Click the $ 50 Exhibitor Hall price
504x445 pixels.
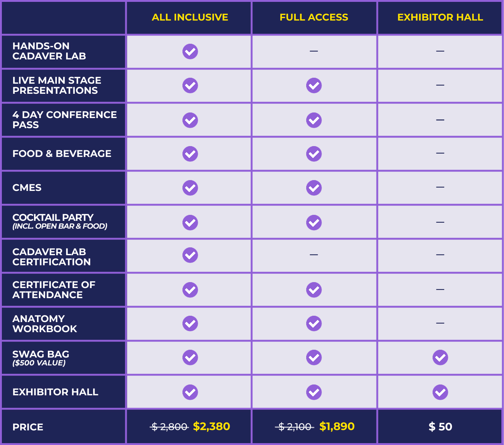click(x=440, y=427)
